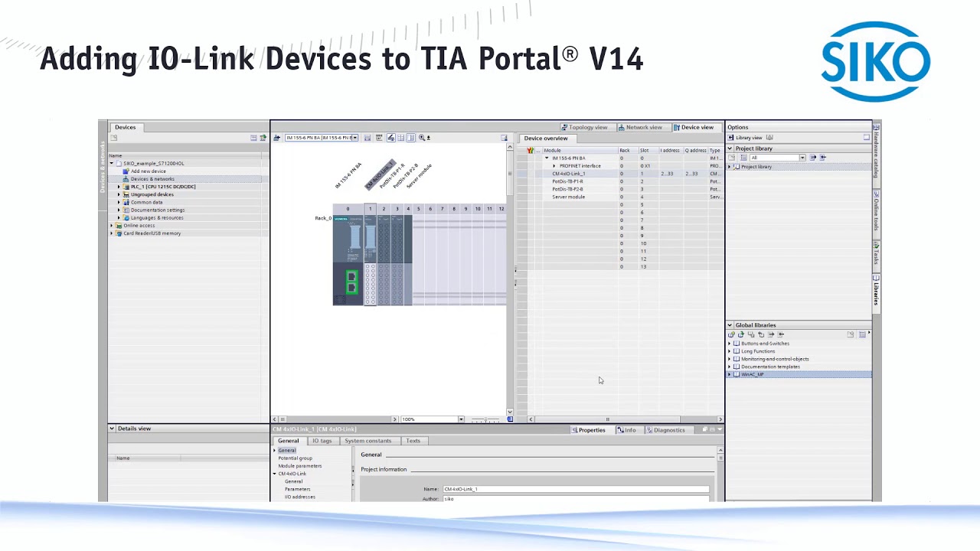Click the create new global library icon

tap(731, 334)
